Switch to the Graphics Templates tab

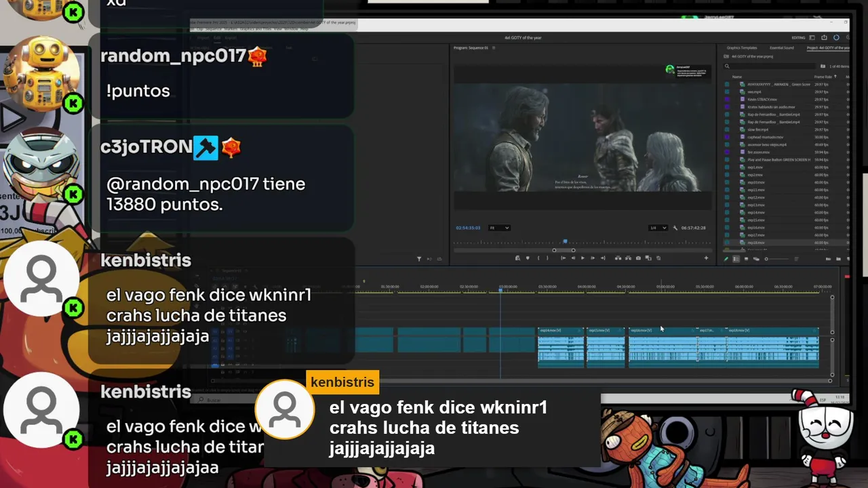742,48
